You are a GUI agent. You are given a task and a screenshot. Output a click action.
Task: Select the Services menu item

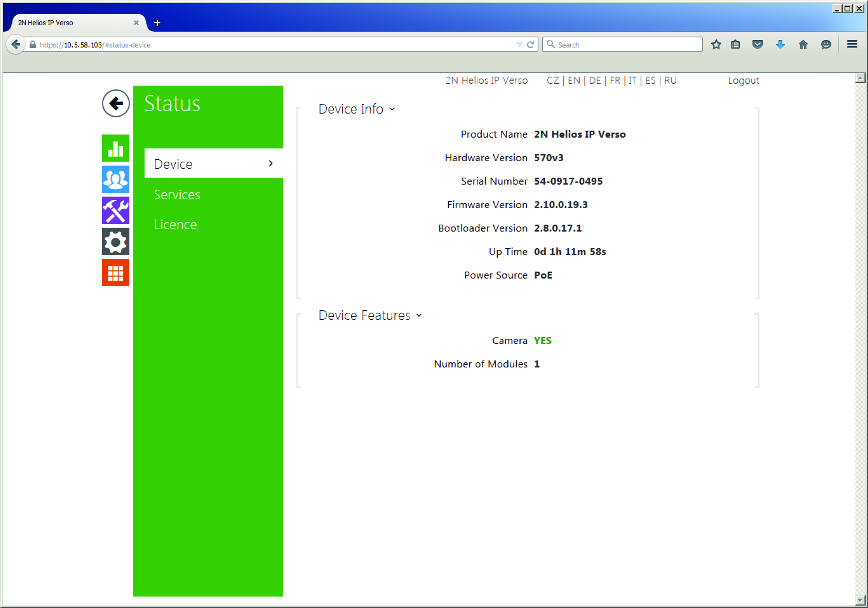177,194
